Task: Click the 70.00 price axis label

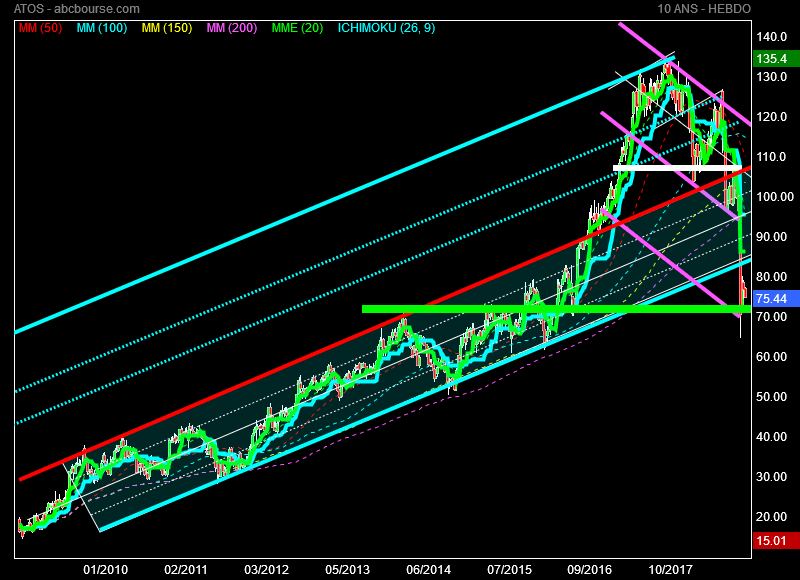Action: pyautogui.click(x=771, y=317)
